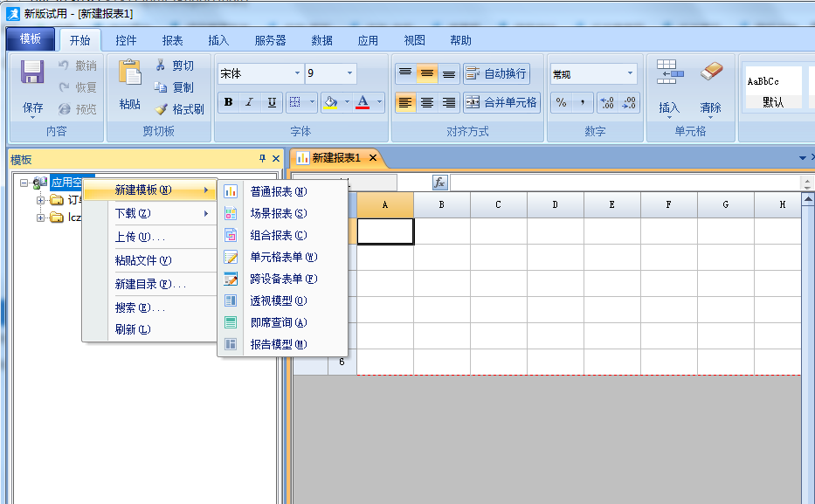The width and height of the screenshot is (815, 504).
Task: Choose 普通报表 from the submenu
Action: tap(271, 191)
